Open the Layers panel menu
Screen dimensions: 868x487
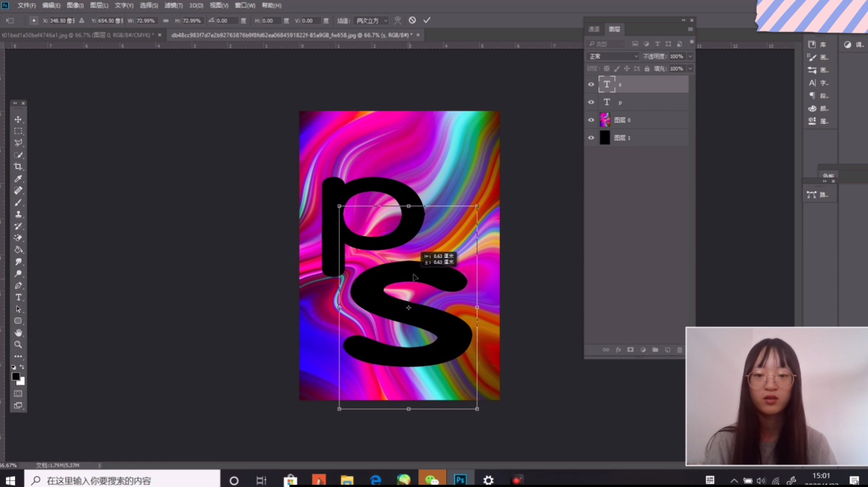[x=690, y=29]
